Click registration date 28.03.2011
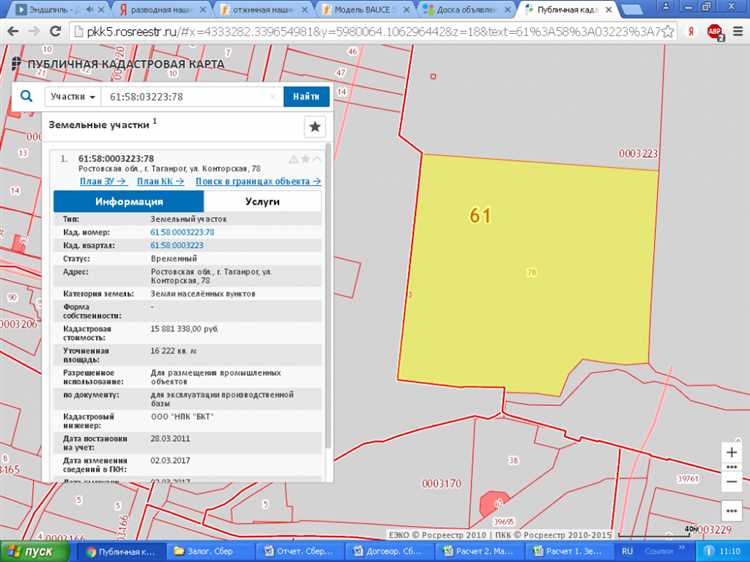 [x=170, y=439]
